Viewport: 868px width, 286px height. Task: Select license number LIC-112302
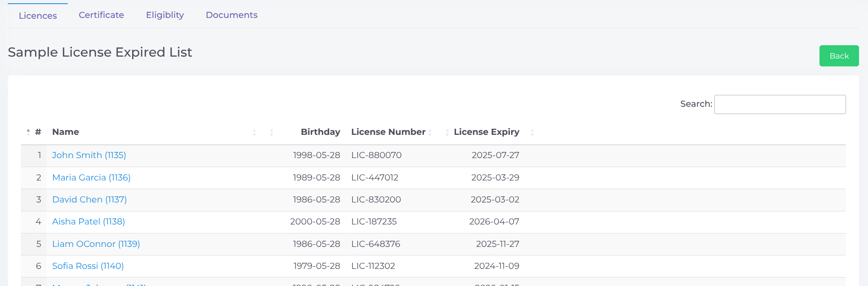tap(373, 266)
